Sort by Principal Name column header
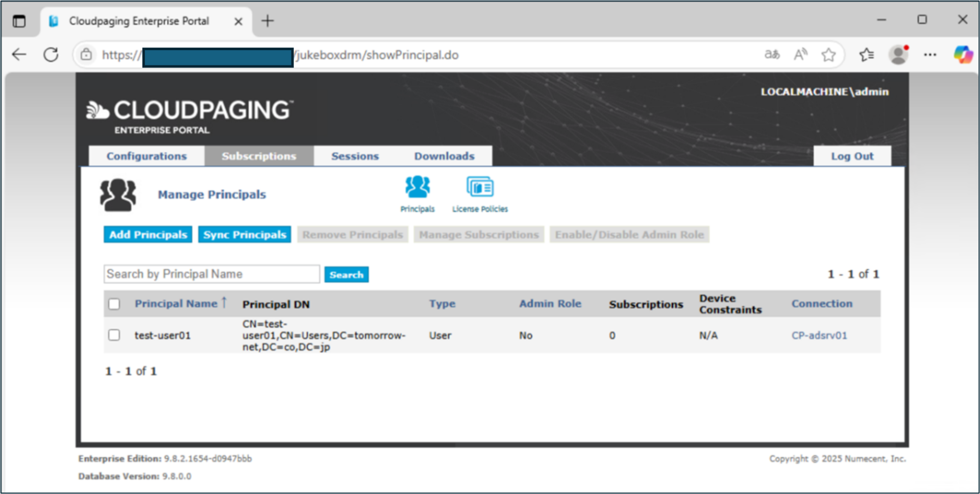This screenshot has width=980, height=494. (176, 303)
